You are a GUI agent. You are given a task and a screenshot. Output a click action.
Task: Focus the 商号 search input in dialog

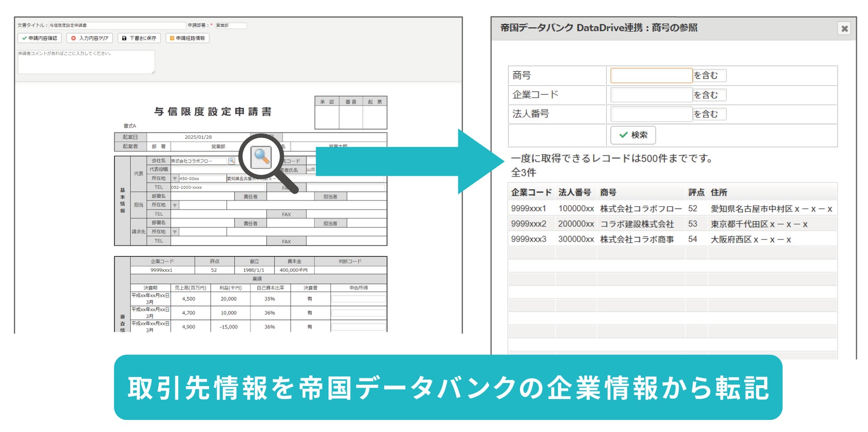[x=651, y=76]
